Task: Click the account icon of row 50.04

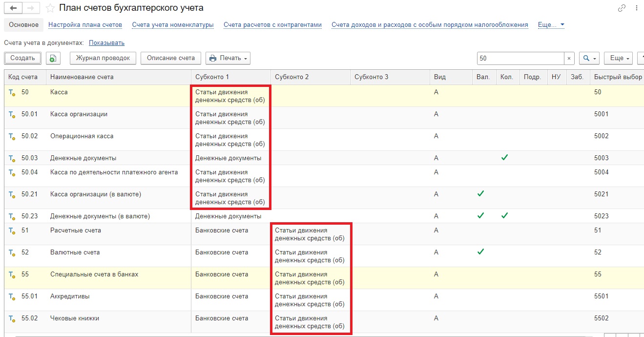Action: pos(12,173)
